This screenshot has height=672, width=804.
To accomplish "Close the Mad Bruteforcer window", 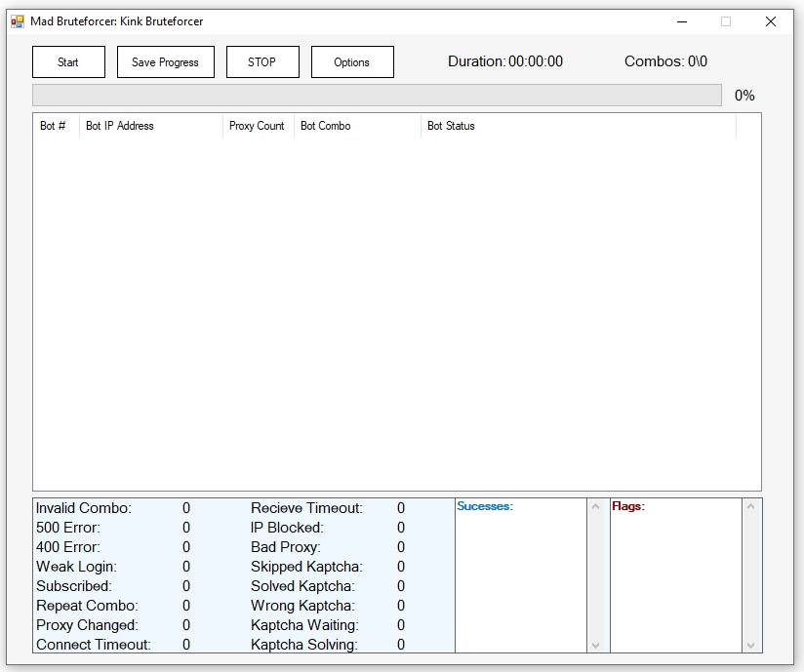I will (771, 21).
